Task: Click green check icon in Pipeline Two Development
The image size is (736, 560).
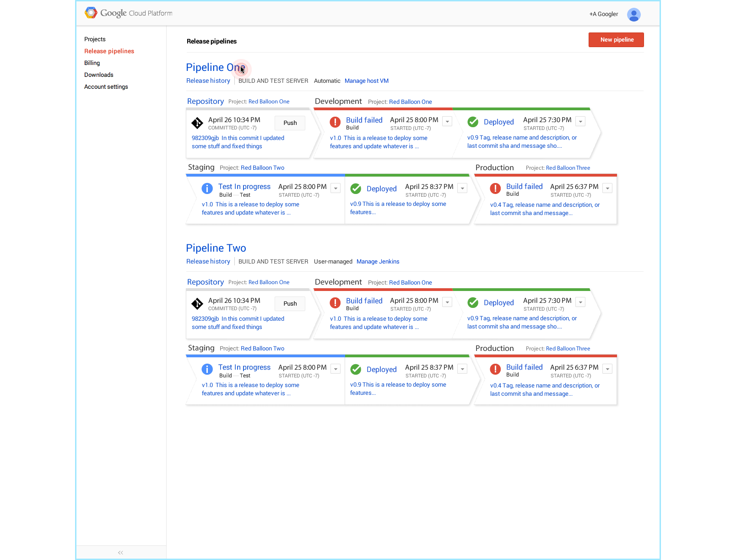Action: pos(473,303)
